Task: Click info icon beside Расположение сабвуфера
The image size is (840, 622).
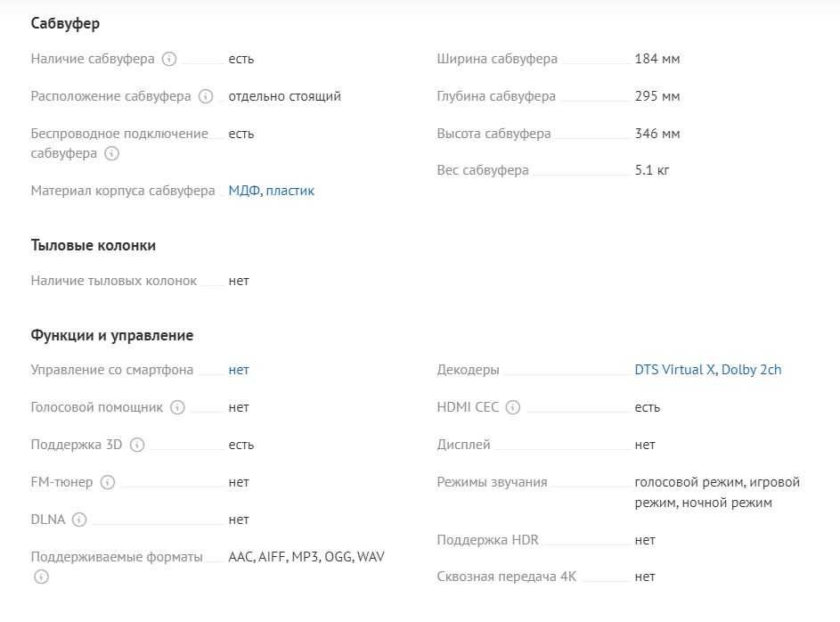Action: click(206, 96)
